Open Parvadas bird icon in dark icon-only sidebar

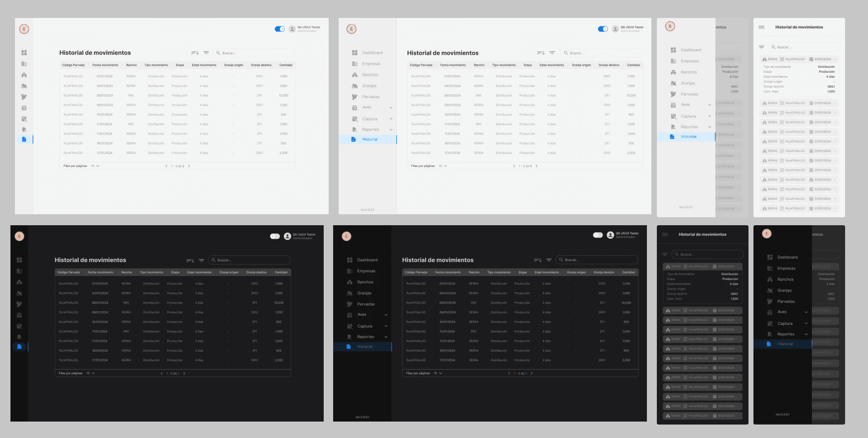point(19,304)
